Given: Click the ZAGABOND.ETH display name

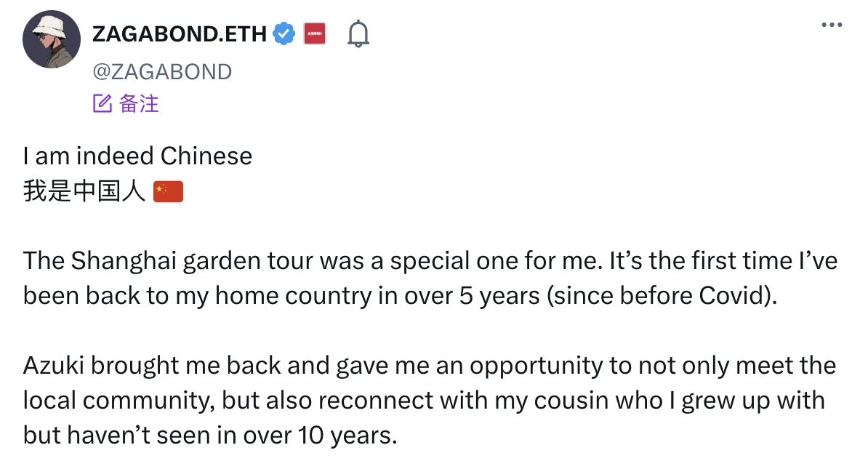Looking at the screenshot, I should tap(180, 33).
